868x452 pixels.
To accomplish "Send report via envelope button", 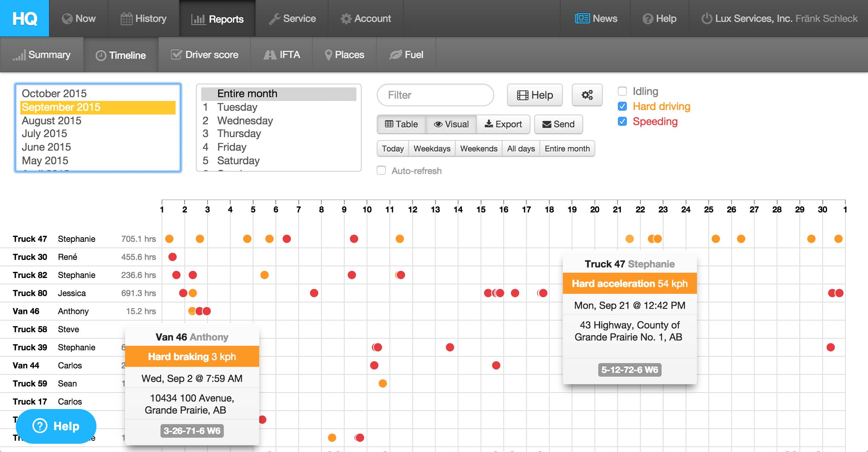I will point(558,124).
